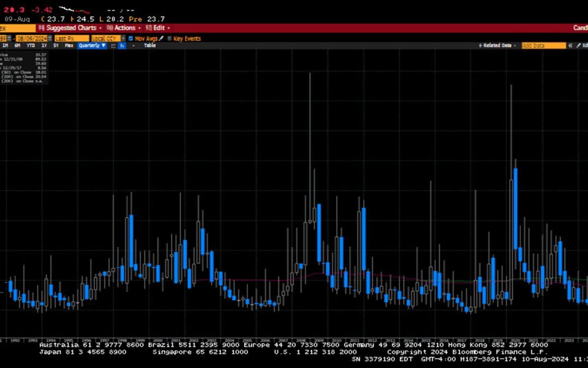Select the YTD time range
588x368 pixels.
click(x=30, y=45)
